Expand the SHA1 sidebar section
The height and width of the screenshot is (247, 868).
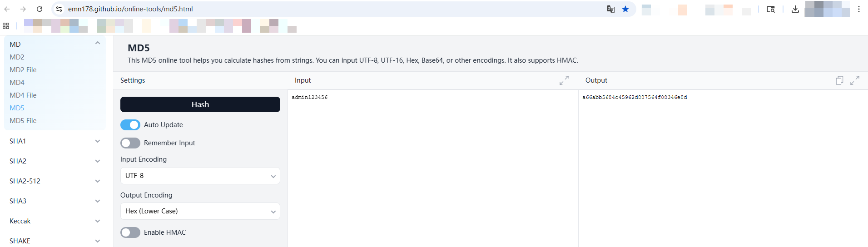[x=55, y=141]
